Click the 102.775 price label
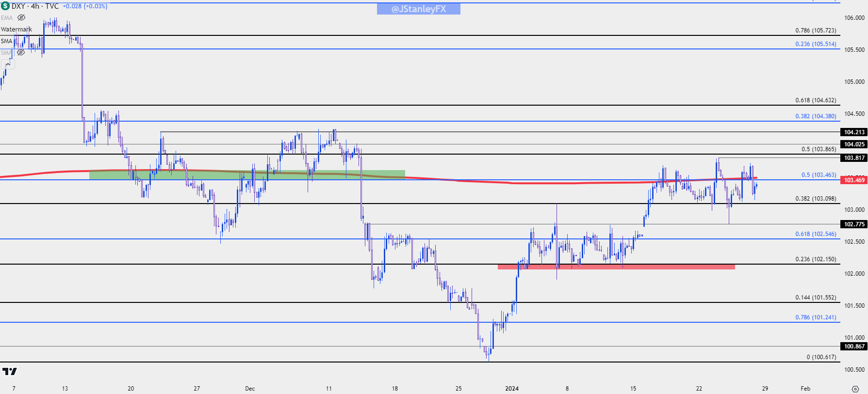 coord(854,224)
